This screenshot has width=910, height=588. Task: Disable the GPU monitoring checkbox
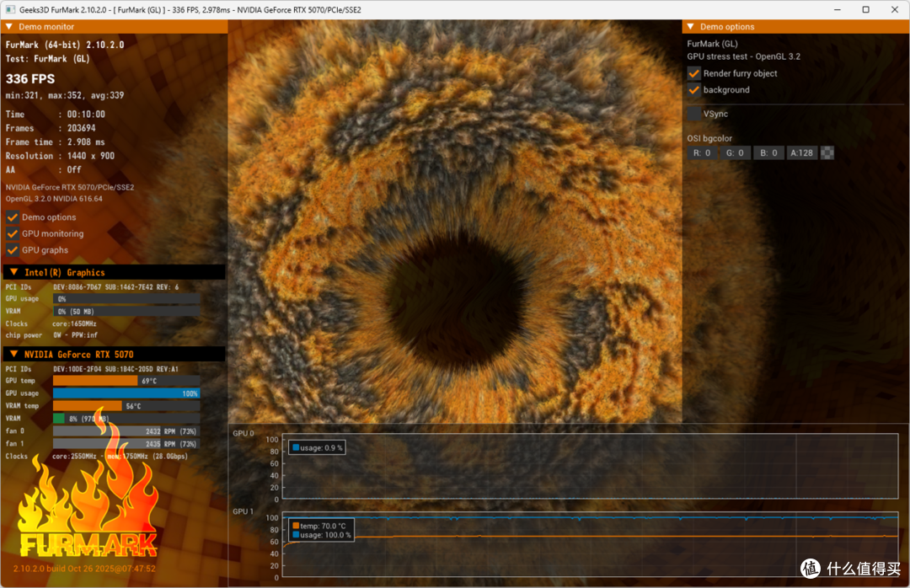[12, 234]
